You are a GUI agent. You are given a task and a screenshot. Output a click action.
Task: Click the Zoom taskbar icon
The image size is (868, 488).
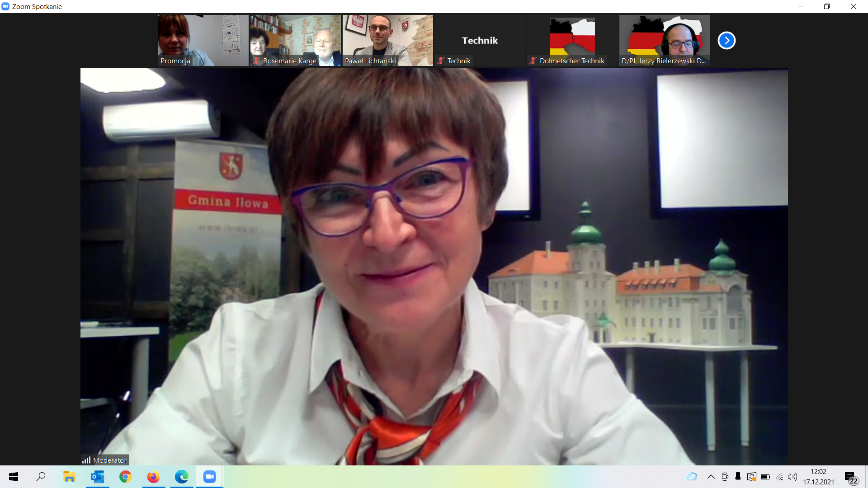point(209,477)
